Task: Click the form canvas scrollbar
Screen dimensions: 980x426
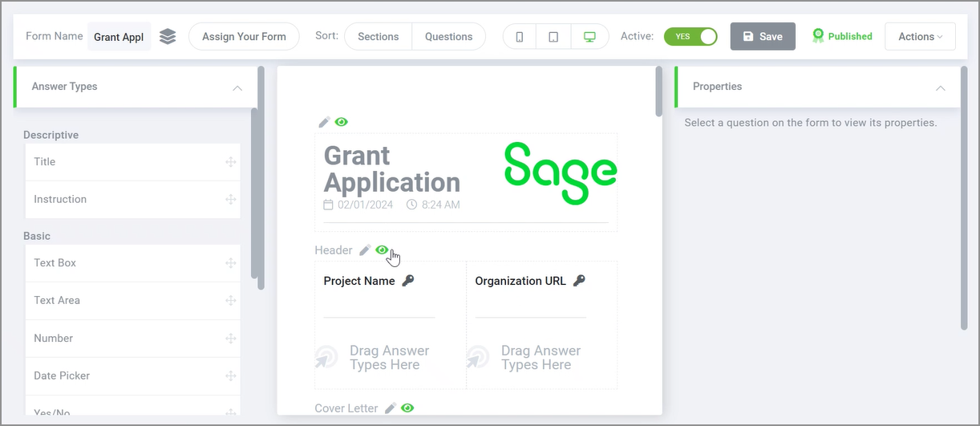Action: coord(659,91)
